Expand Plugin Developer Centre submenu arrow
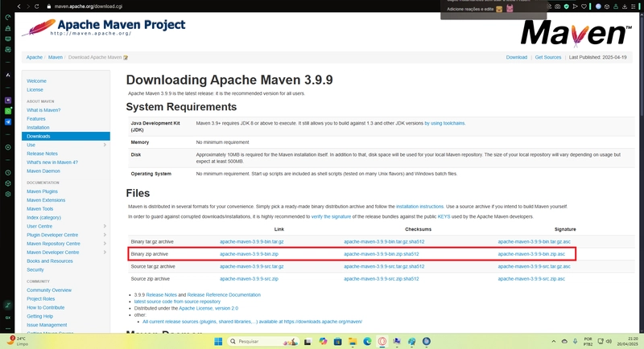Viewport: 644px width, 349px height. [x=105, y=235]
